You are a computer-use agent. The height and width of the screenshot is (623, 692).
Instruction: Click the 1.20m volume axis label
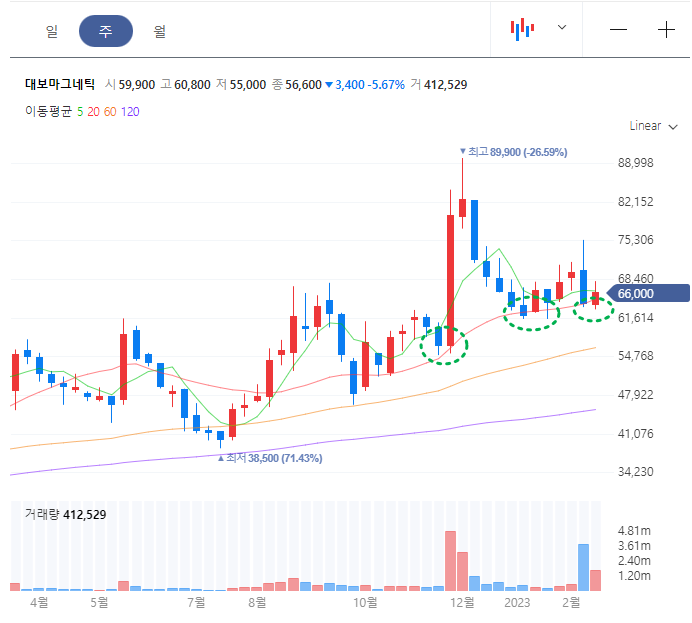pyautogui.click(x=634, y=576)
